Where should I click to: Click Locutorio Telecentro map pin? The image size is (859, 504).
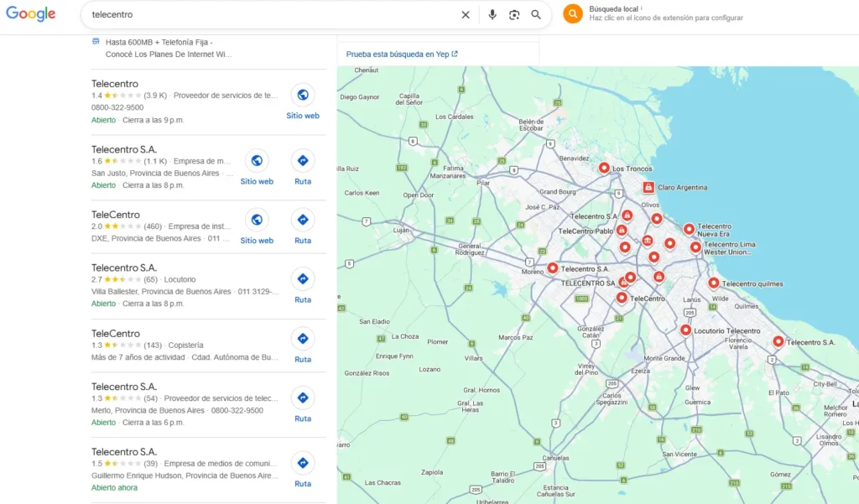coord(686,330)
